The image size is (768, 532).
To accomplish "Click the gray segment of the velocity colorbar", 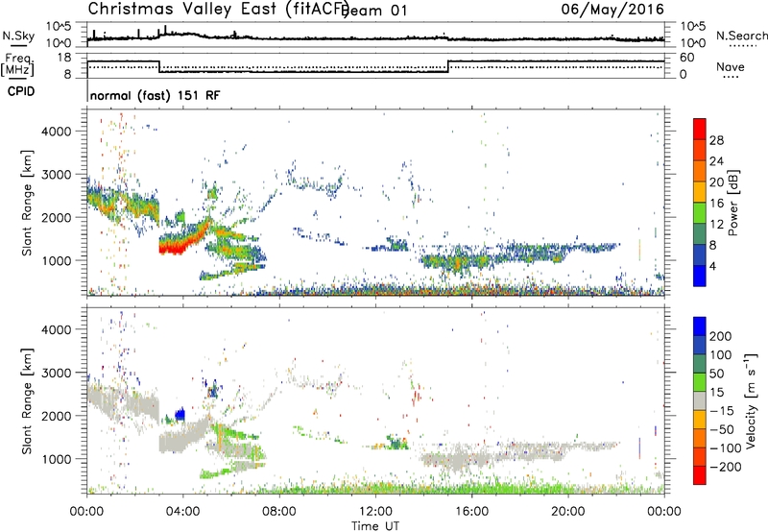I will point(700,401).
